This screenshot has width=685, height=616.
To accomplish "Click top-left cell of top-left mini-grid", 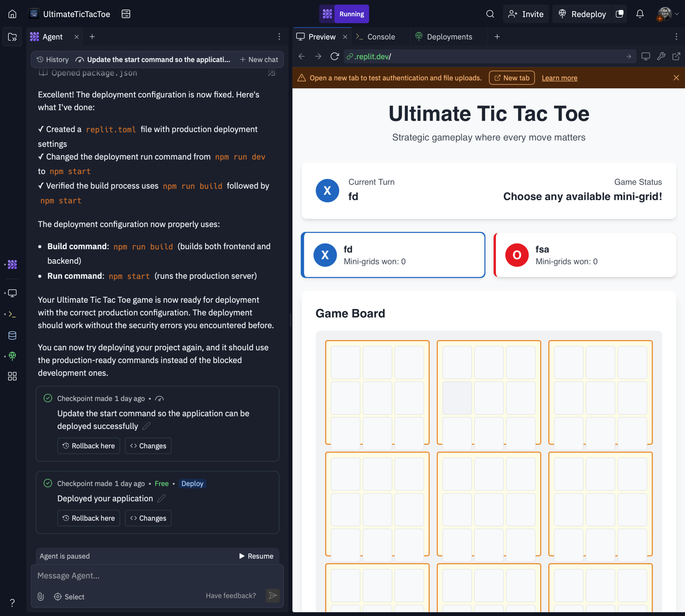I will pos(345,362).
